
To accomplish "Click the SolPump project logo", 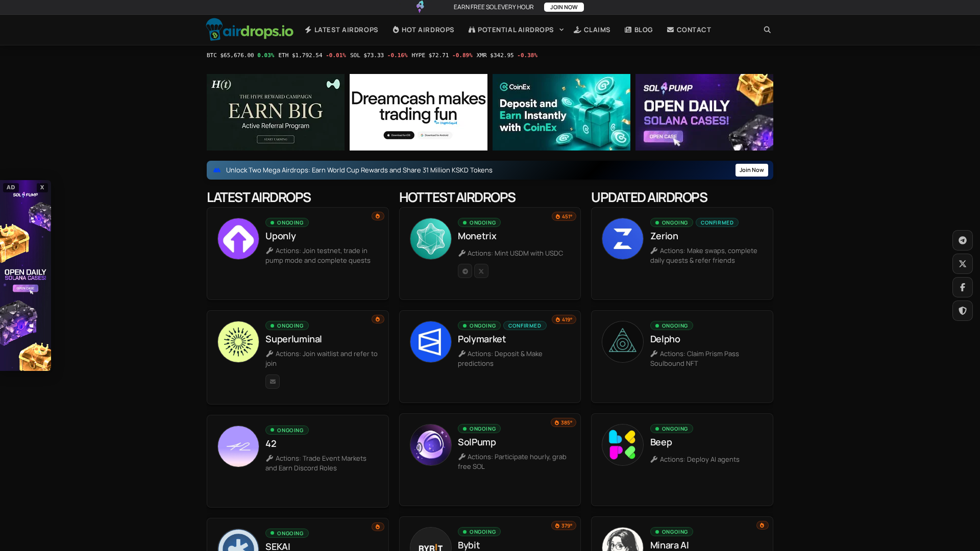I will pyautogui.click(x=431, y=445).
